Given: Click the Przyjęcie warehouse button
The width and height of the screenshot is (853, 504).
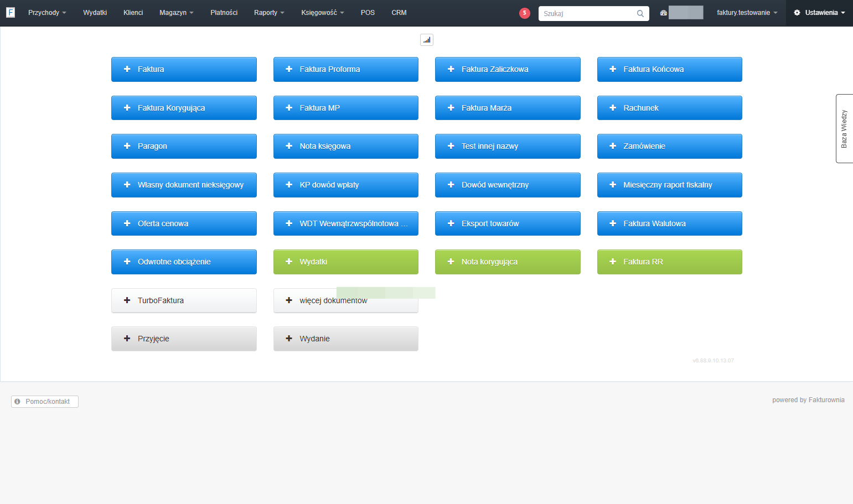Looking at the screenshot, I should click(x=184, y=339).
